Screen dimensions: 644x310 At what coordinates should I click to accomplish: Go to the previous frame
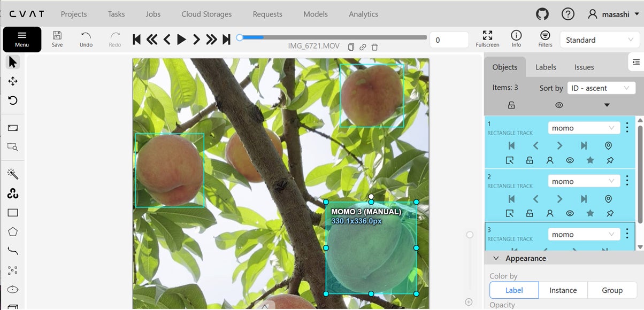point(167,39)
